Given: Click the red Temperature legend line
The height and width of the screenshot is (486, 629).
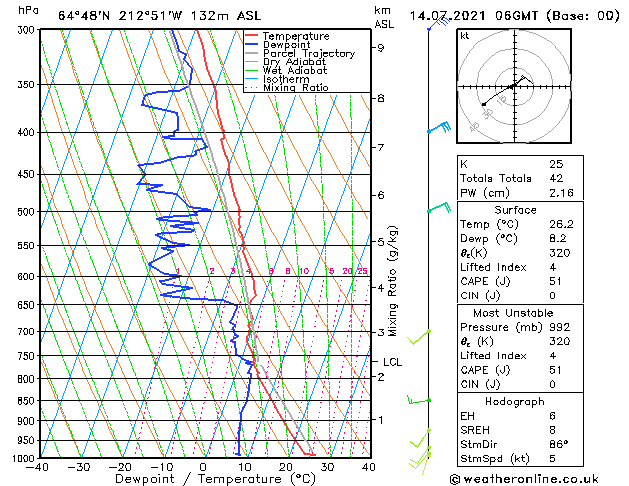Looking at the screenshot, I should 252,36.
